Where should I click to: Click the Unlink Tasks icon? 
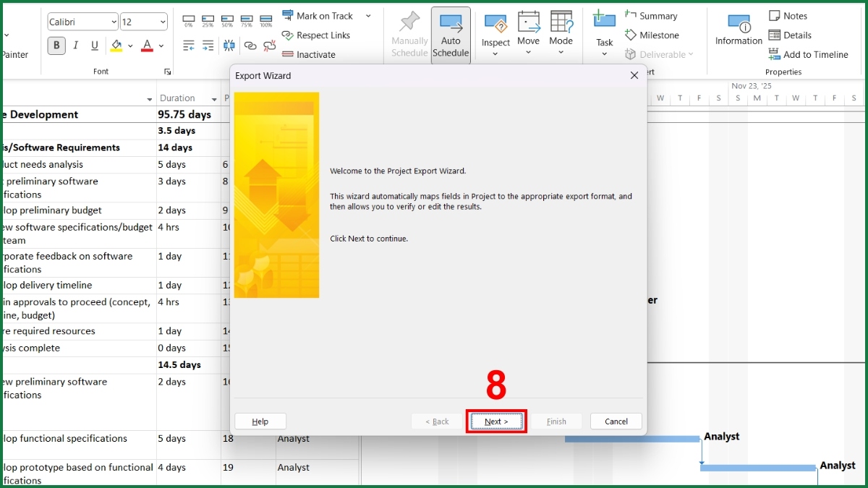tap(270, 45)
